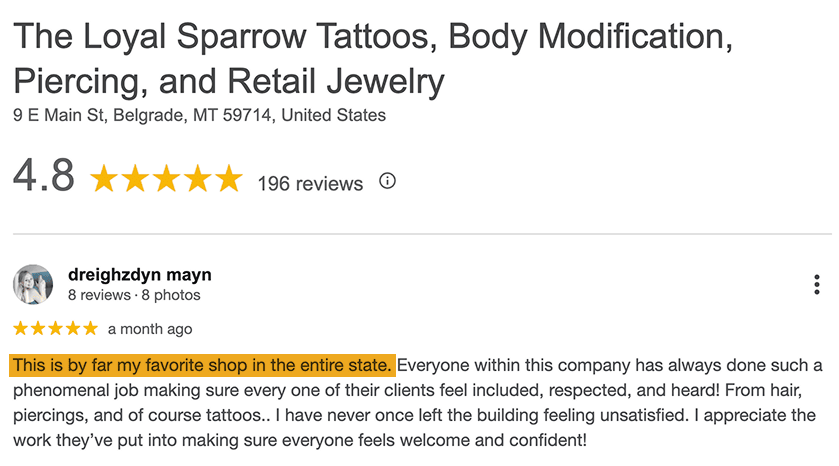The image size is (839, 466).
Task: Click the first star in dreighzdyn's review rating
Action: [20, 328]
